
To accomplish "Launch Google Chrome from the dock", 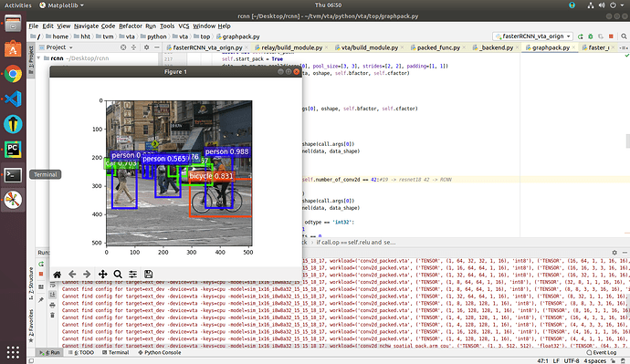I will [x=13, y=74].
